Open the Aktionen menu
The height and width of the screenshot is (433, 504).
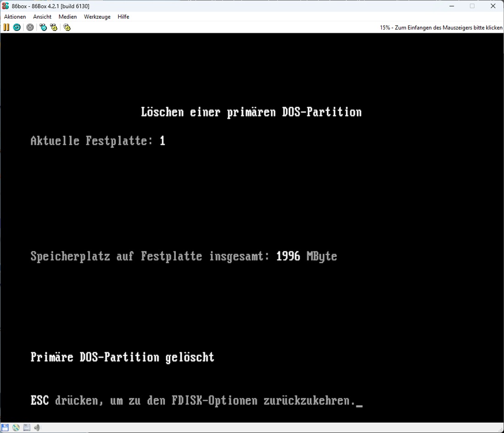pyautogui.click(x=15, y=17)
